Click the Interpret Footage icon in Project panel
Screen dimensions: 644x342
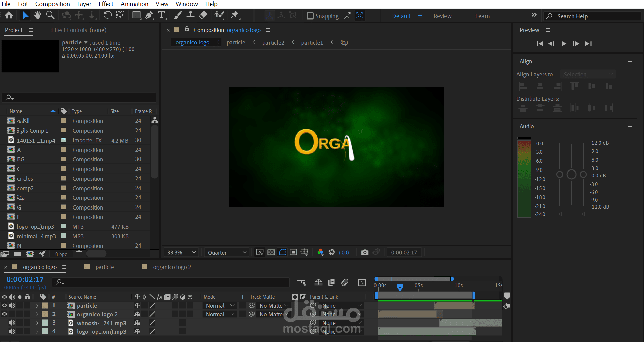click(x=5, y=254)
